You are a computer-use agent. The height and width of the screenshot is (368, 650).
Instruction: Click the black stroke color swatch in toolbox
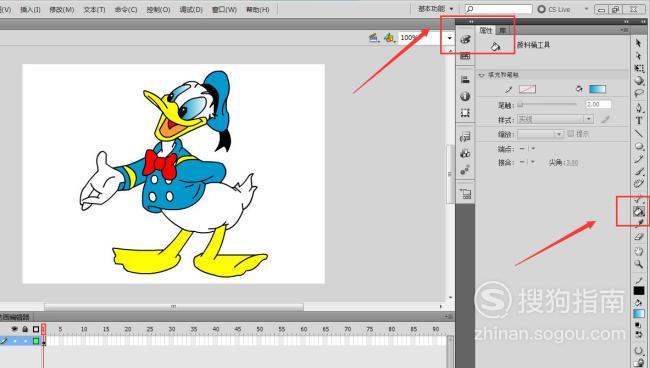pyautogui.click(x=639, y=291)
